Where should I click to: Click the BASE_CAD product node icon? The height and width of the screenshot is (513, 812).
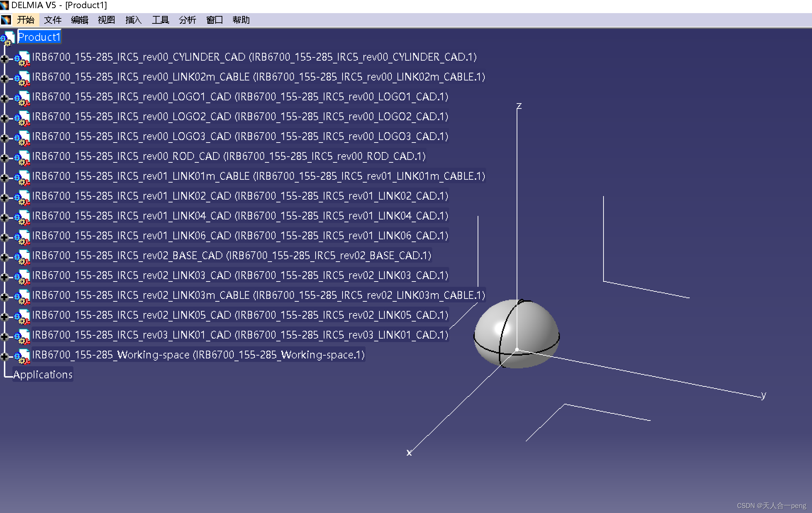coord(22,257)
